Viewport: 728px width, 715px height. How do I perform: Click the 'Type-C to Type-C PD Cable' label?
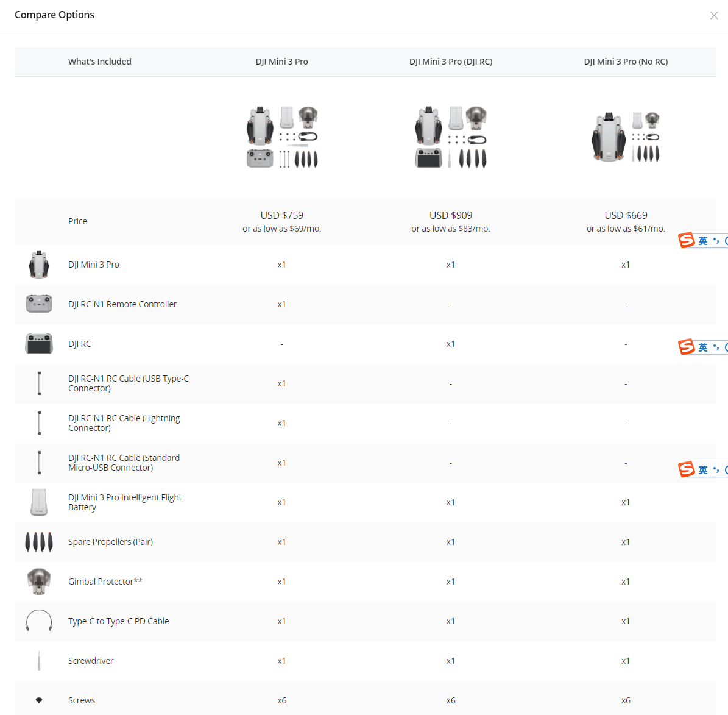click(118, 621)
